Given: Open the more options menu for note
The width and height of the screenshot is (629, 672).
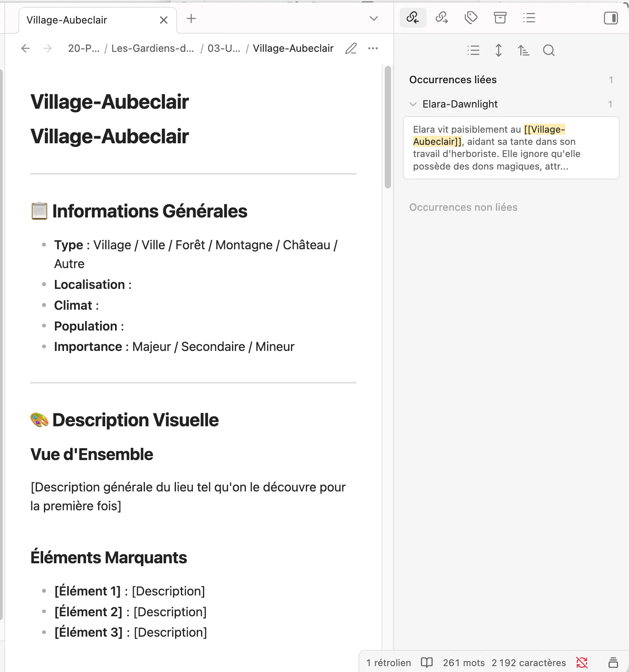Looking at the screenshot, I should (x=373, y=48).
